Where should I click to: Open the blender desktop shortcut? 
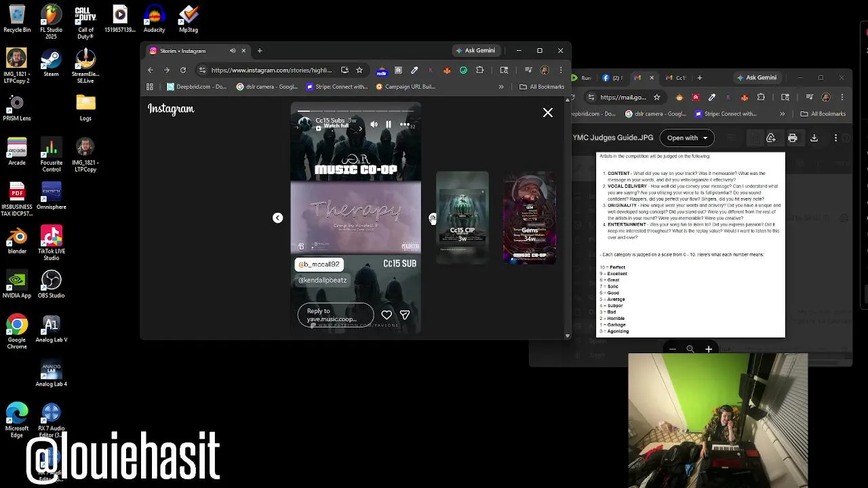coord(17,240)
